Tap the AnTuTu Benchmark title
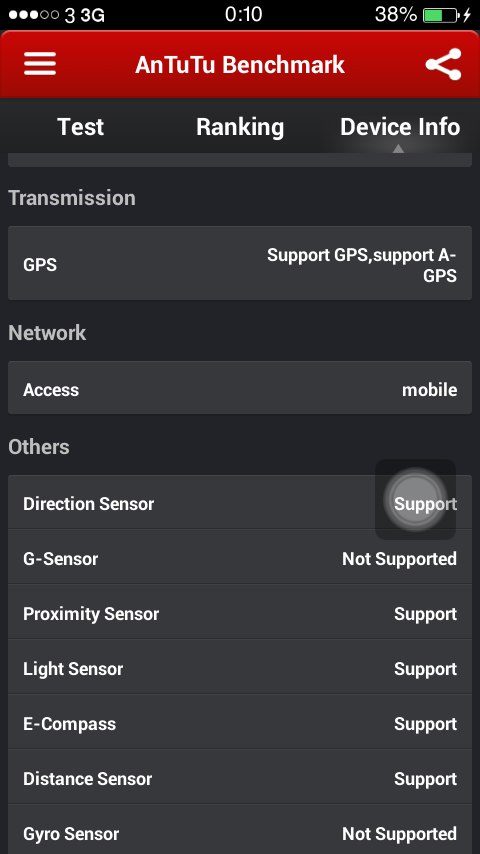 pyautogui.click(x=240, y=64)
